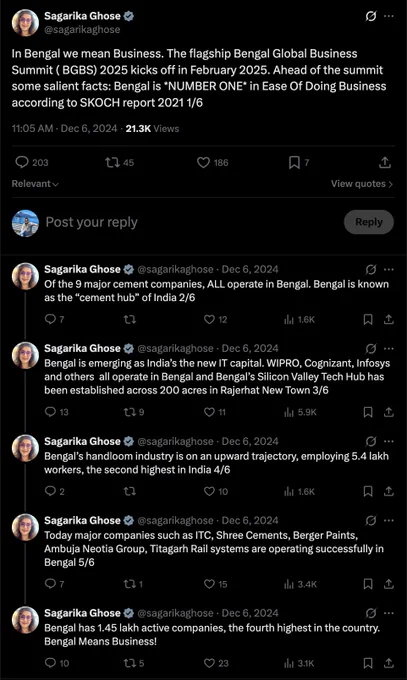Viewport: 407px width, 680px height.
Task: Expand the Relevant sort dropdown
Action: [35, 184]
